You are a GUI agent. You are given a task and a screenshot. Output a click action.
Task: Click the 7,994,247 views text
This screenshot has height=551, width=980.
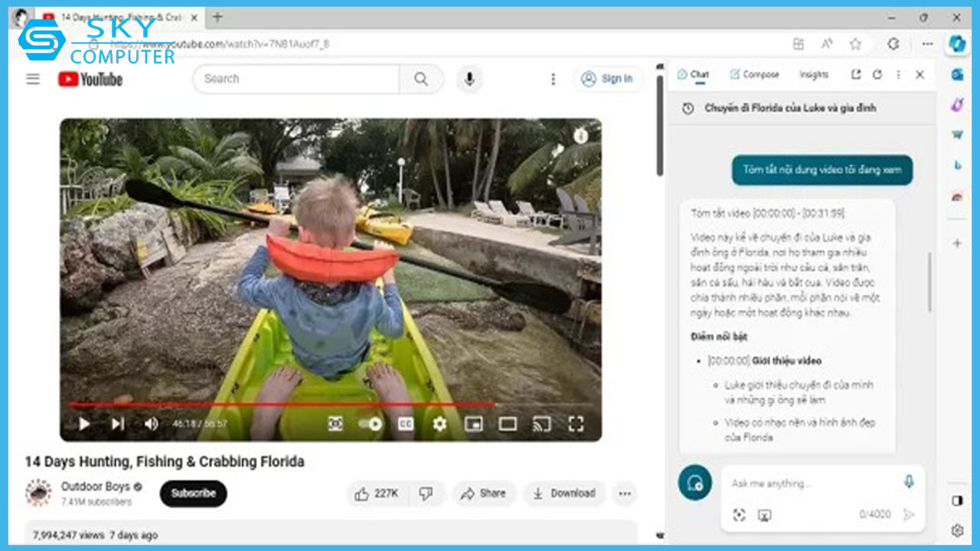[x=69, y=535]
